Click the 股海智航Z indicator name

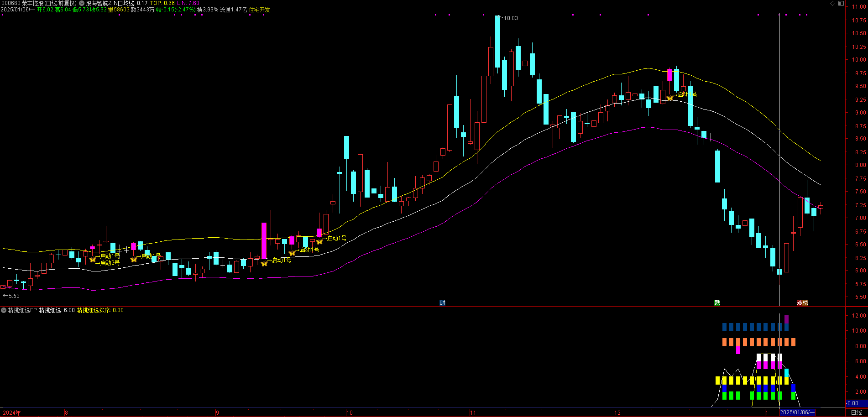(x=99, y=3)
